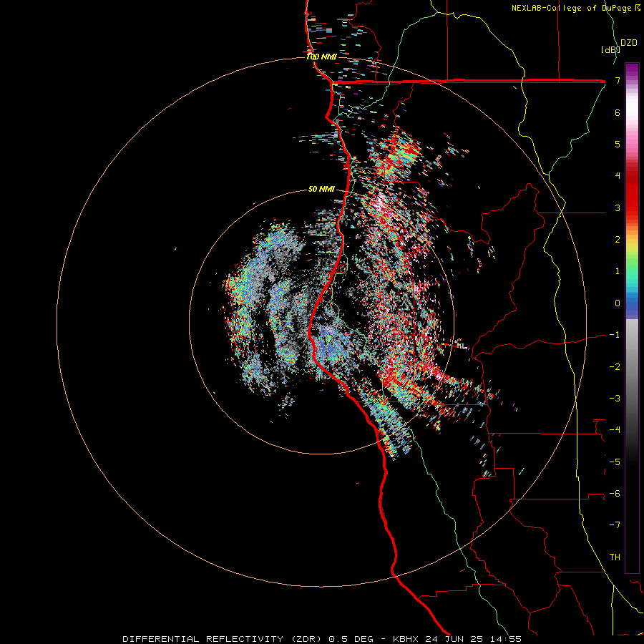Click the -7 dB scale tick label
Viewport: 644px width, 644px height.
[x=615, y=525]
